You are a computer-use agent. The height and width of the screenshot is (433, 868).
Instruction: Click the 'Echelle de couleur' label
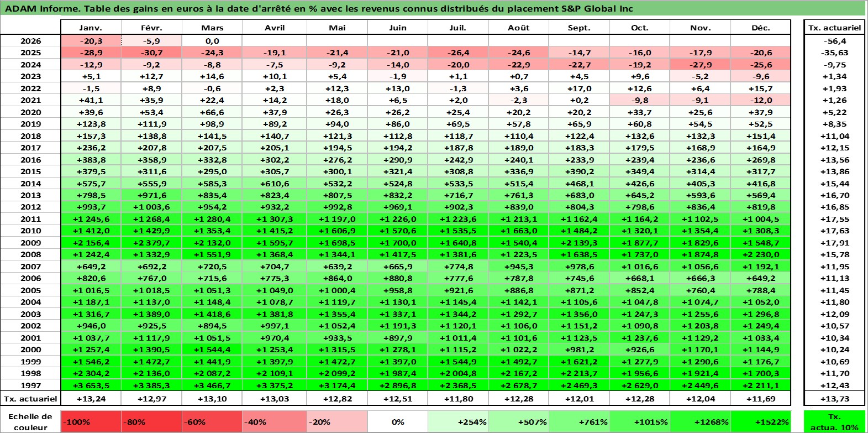tap(30, 422)
